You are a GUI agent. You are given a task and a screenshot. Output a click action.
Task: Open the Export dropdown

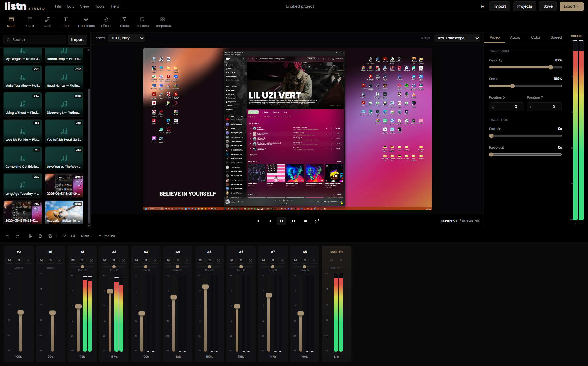[571, 6]
